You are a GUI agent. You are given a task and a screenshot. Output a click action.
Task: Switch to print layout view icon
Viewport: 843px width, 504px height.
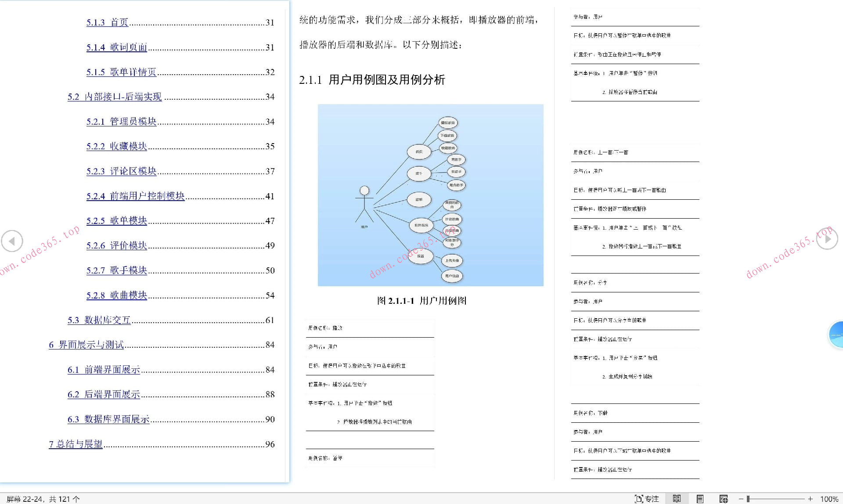pyautogui.click(x=699, y=499)
